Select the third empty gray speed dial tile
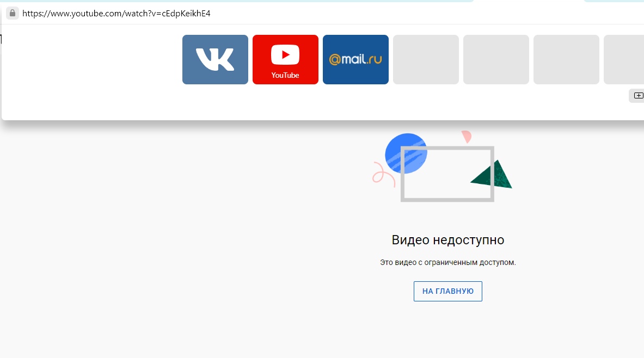Viewport: 644px width, 358px height. pos(566,59)
